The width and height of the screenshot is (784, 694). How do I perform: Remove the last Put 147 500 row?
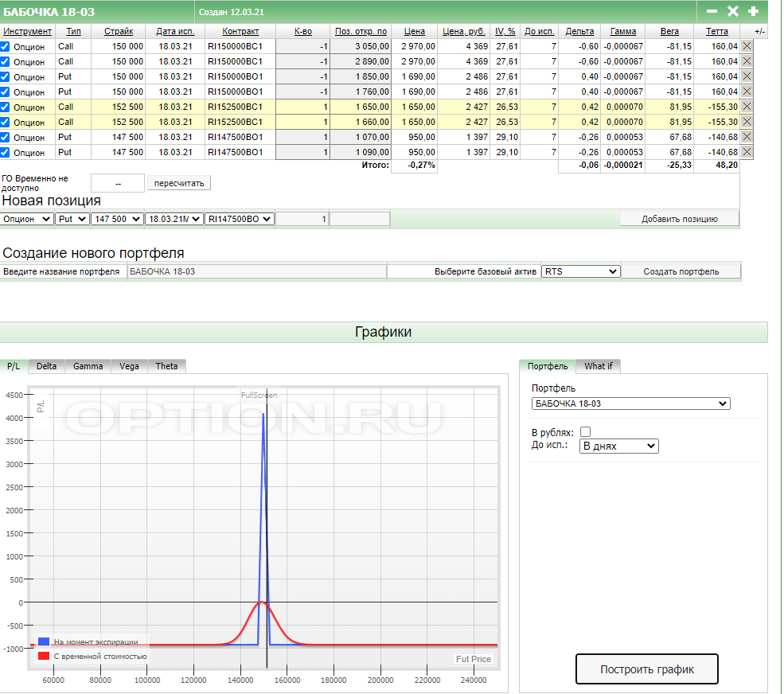(x=747, y=152)
